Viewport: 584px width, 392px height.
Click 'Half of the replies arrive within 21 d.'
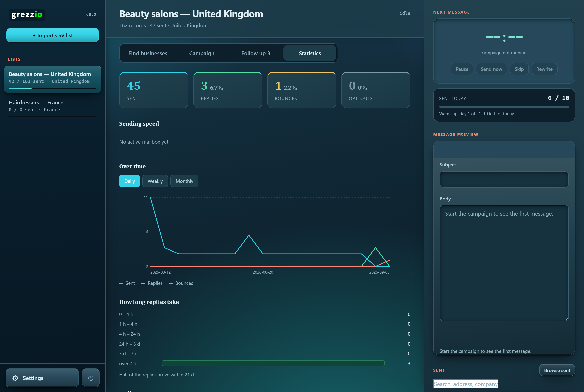pyautogui.click(x=157, y=374)
